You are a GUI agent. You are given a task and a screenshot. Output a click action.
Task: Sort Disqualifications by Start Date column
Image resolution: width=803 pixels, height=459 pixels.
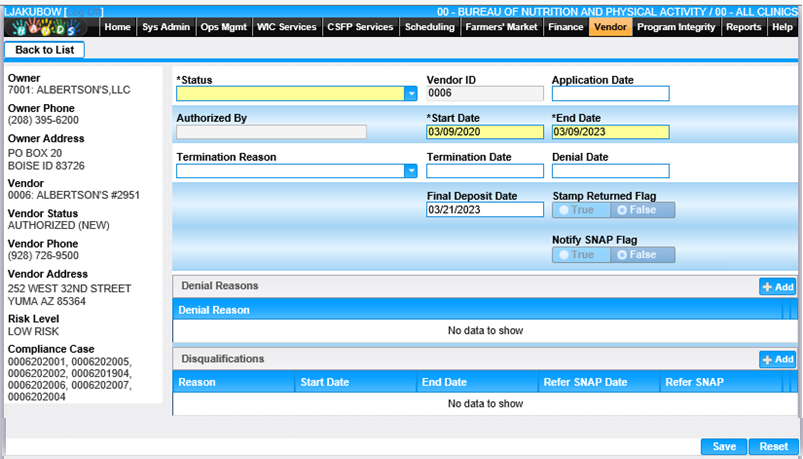pyautogui.click(x=356, y=382)
